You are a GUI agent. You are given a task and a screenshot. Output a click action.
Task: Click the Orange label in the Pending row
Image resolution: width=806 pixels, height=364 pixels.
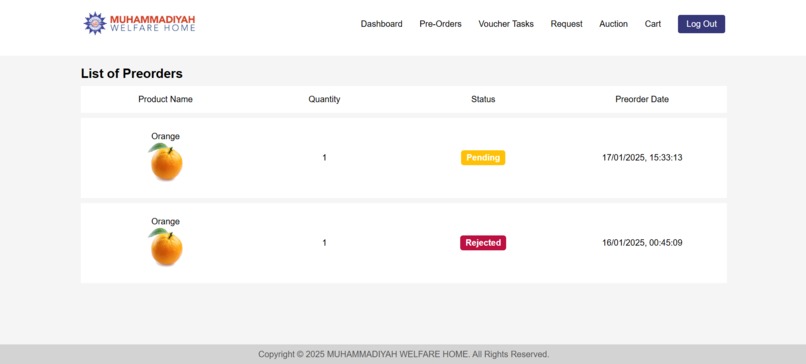[166, 136]
